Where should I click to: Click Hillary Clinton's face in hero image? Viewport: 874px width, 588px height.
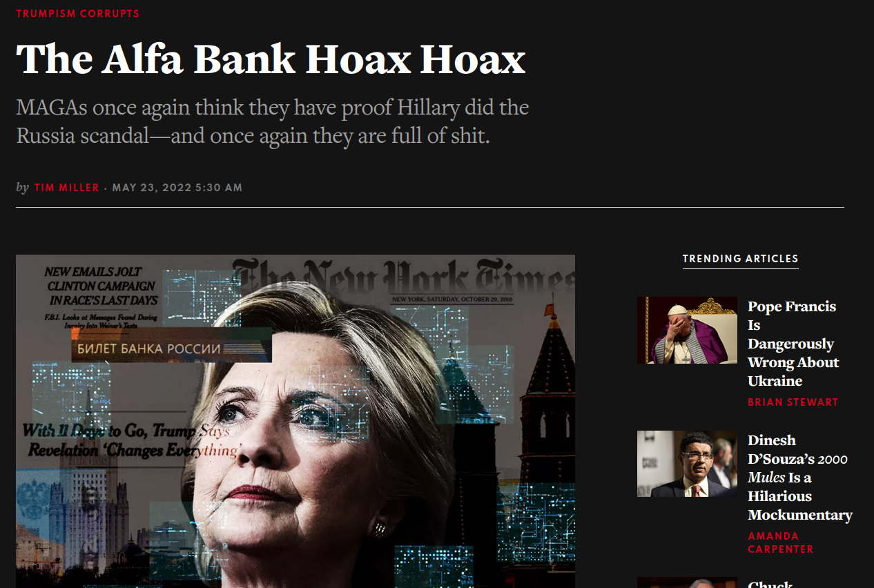click(x=304, y=442)
